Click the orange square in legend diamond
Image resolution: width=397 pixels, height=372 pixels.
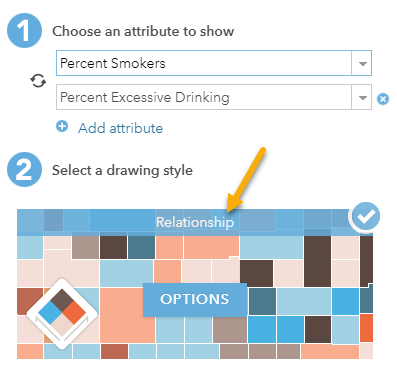coord(75,313)
